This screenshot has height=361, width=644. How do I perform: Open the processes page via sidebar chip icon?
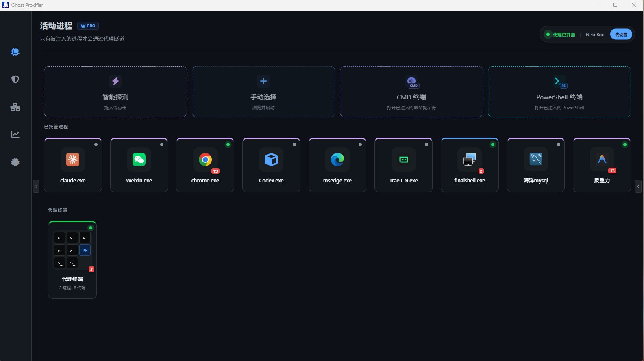click(x=15, y=52)
